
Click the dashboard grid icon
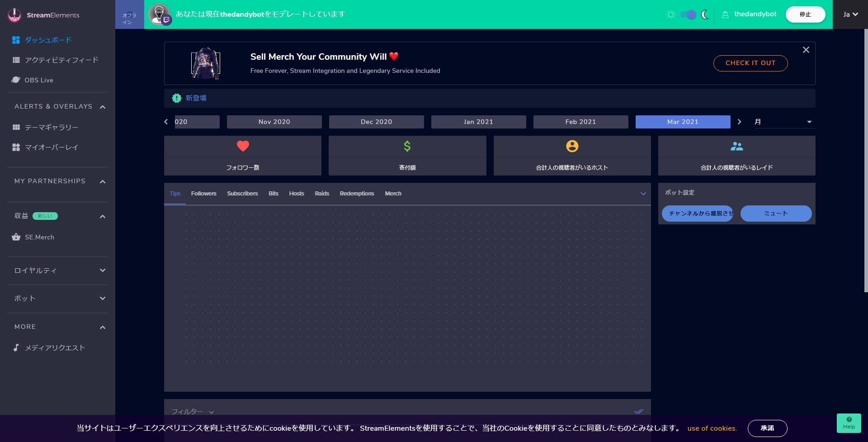(16, 40)
